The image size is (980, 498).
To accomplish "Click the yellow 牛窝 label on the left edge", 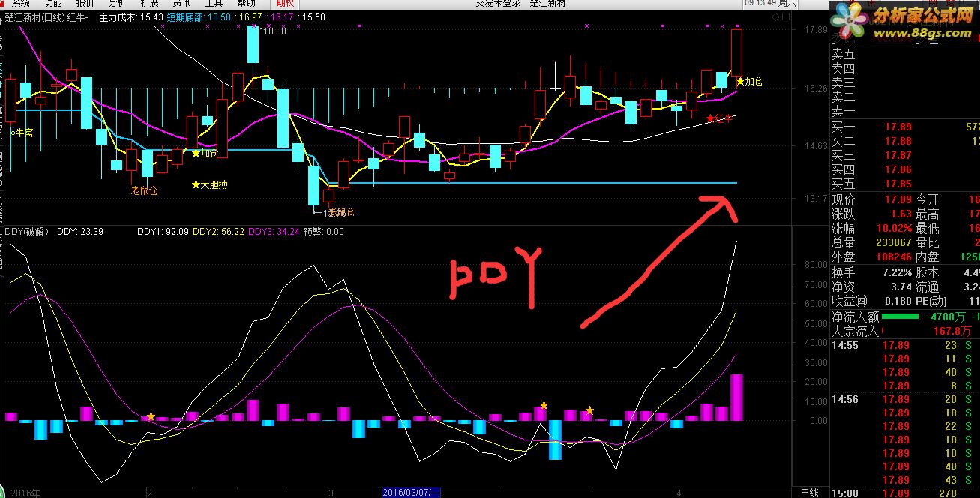I will tap(23, 133).
